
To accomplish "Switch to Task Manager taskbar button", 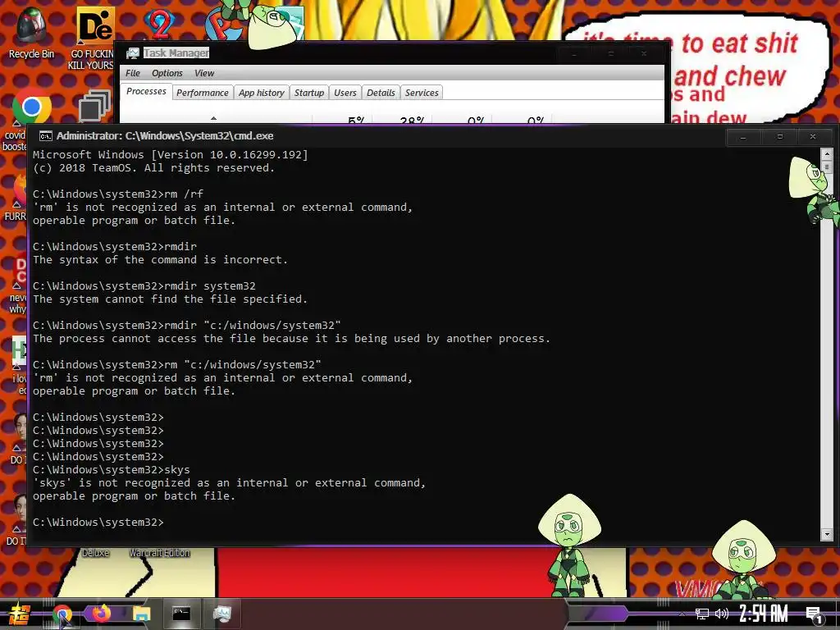I will point(221,614).
